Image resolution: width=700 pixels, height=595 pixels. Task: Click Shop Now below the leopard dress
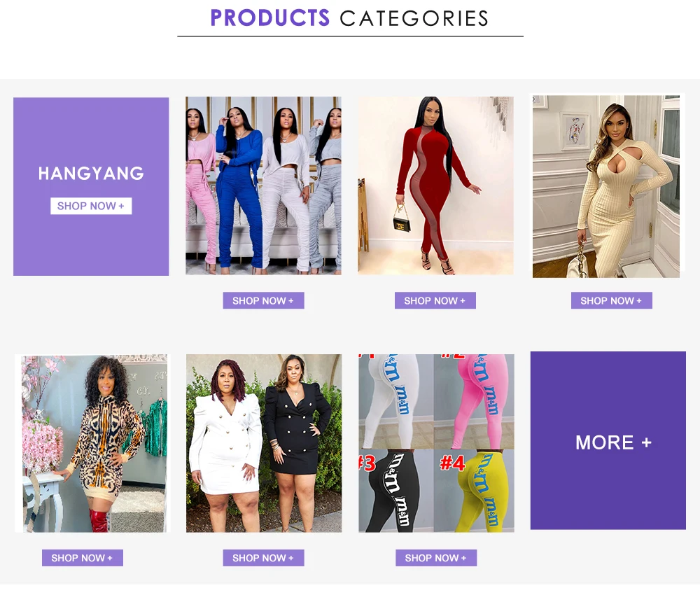point(82,558)
